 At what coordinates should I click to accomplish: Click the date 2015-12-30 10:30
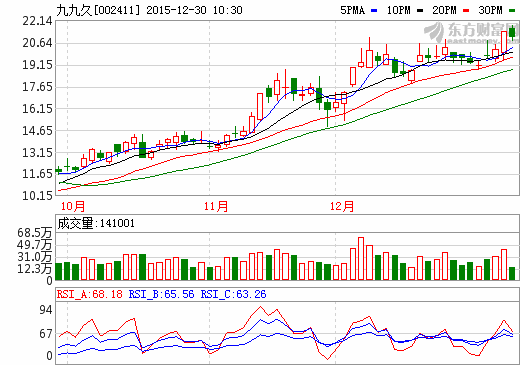tap(194, 10)
